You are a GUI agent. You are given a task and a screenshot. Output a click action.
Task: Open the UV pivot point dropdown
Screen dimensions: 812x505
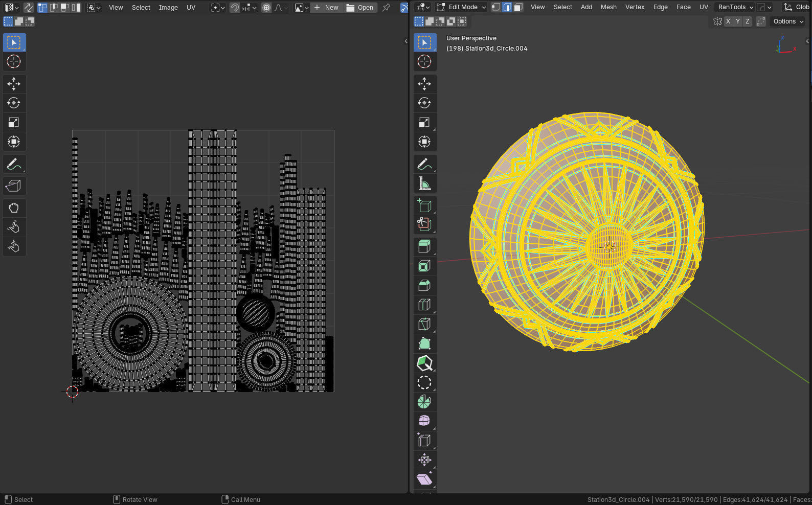[x=218, y=8]
